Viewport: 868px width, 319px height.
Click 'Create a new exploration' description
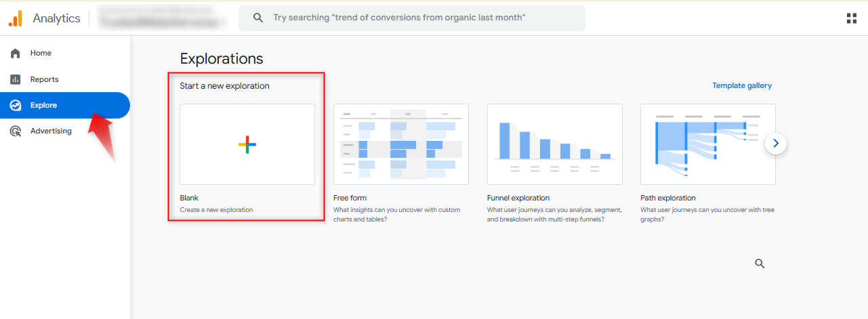click(x=216, y=210)
